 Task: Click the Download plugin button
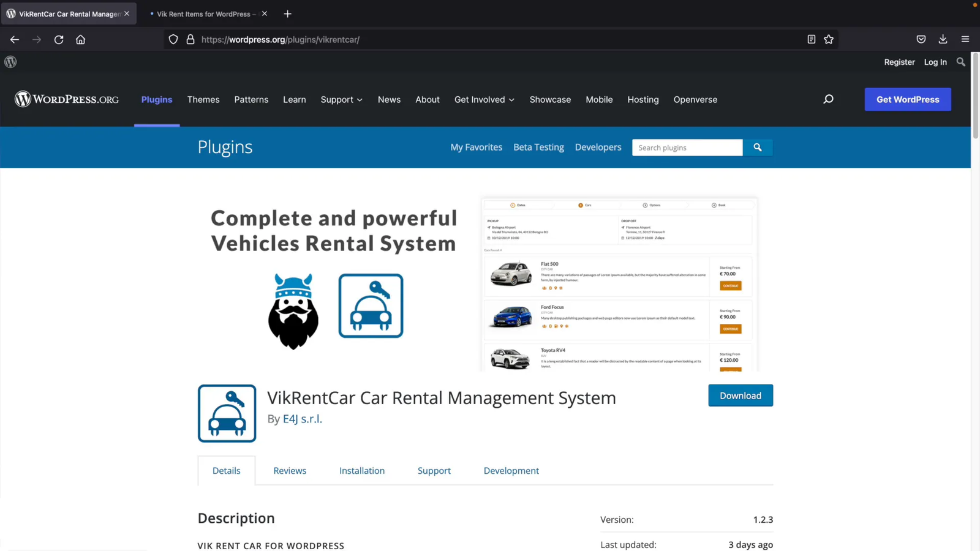pos(740,395)
